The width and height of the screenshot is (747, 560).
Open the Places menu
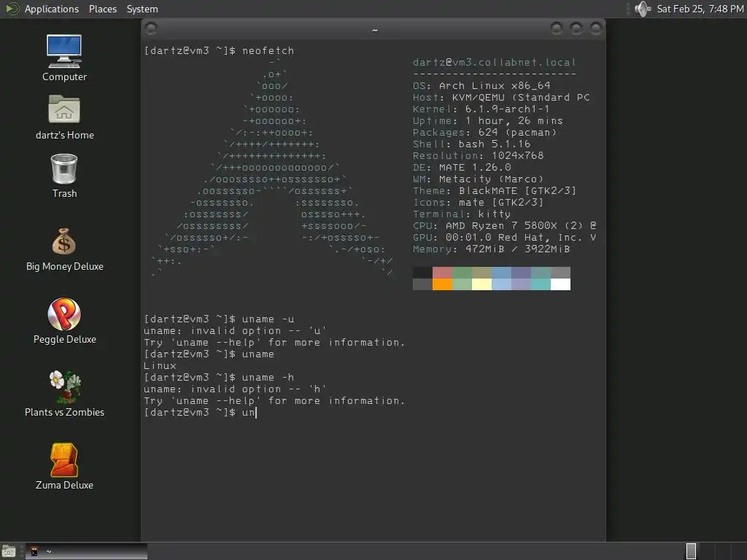tap(102, 9)
